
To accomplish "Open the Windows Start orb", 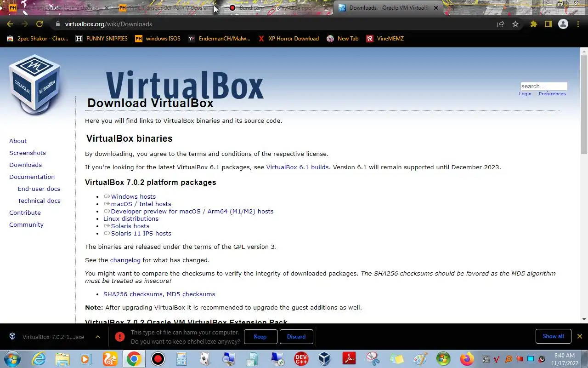I will coord(12,359).
